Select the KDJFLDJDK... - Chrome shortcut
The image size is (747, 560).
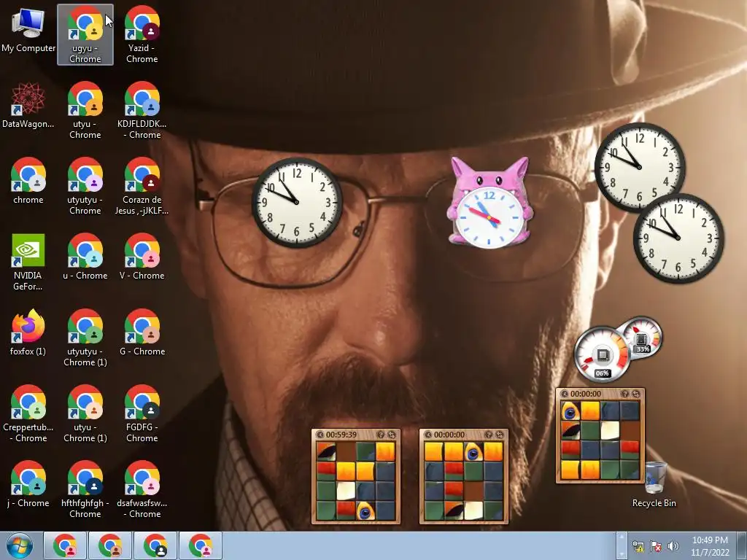point(142,111)
